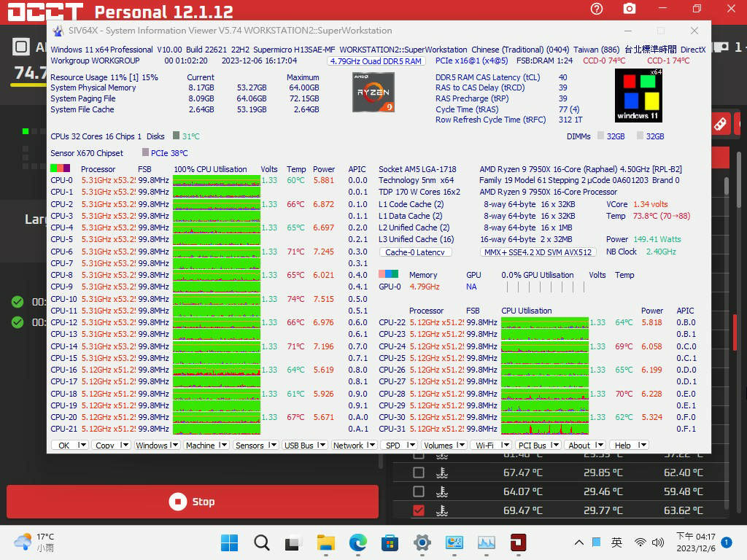Open Microsoft Store from the taskbar
Image resolution: width=747 pixels, height=560 pixels.
point(390,542)
